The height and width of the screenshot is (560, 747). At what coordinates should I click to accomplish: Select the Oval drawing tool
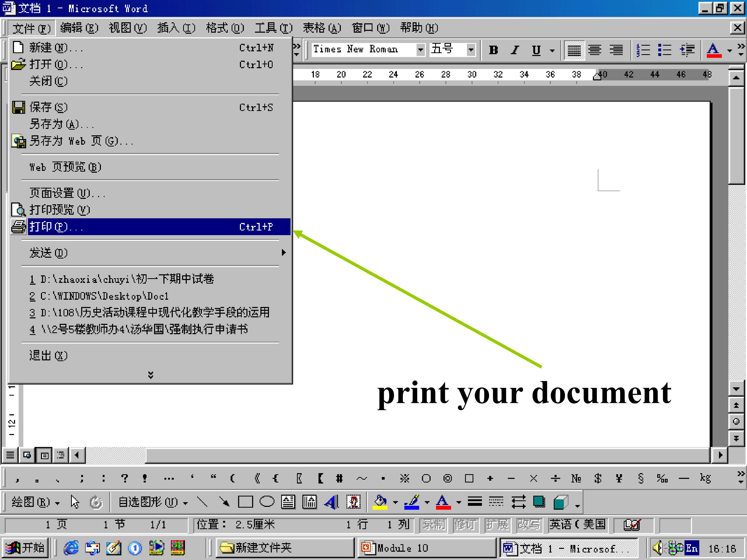pyautogui.click(x=267, y=502)
